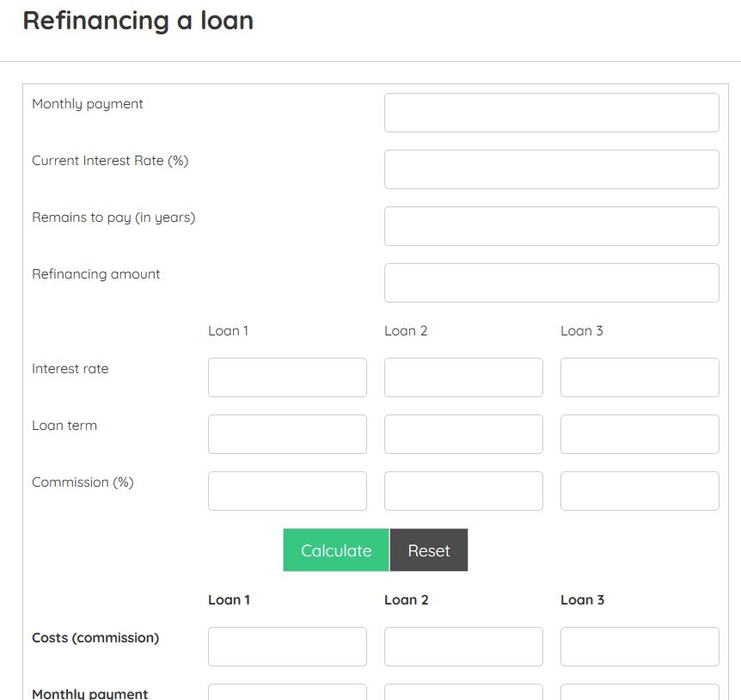The width and height of the screenshot is (741, 700).
Task: Select the Loan 2 Costs (commission) output box
Action: (463, 647)
